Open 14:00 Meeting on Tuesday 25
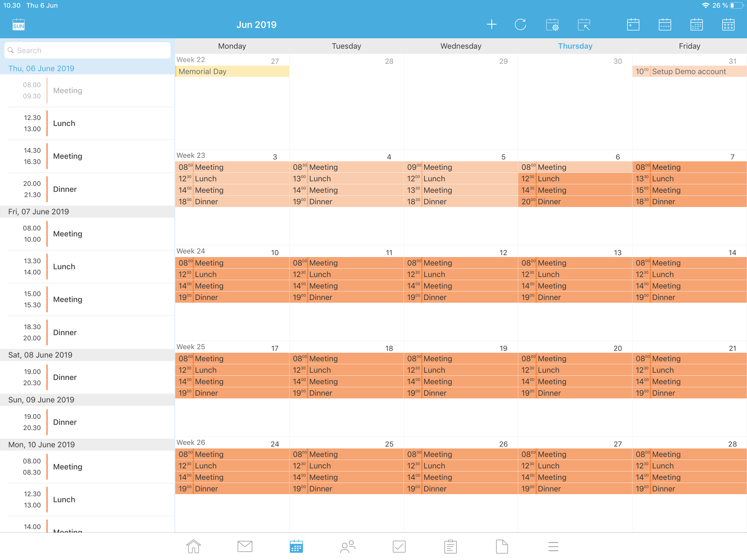 (346, 477)
